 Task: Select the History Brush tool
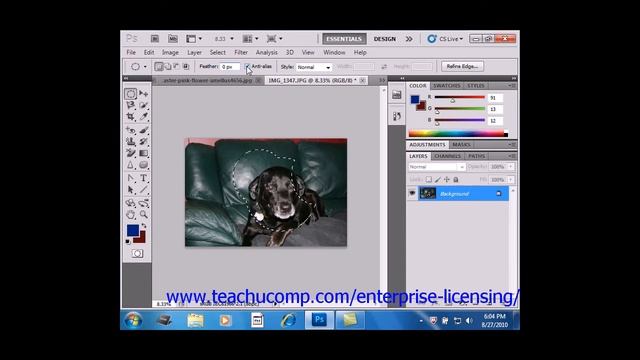143,142
